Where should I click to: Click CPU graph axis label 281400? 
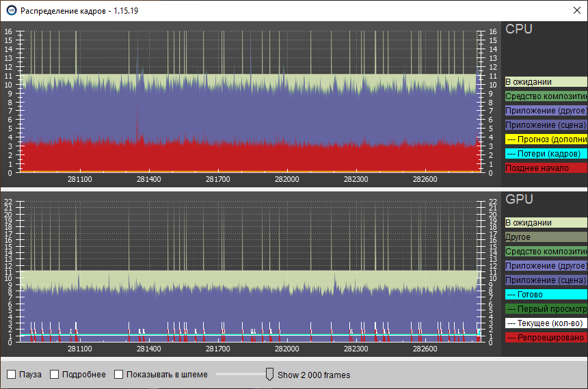pyautogui.click(x=148, y=179)
